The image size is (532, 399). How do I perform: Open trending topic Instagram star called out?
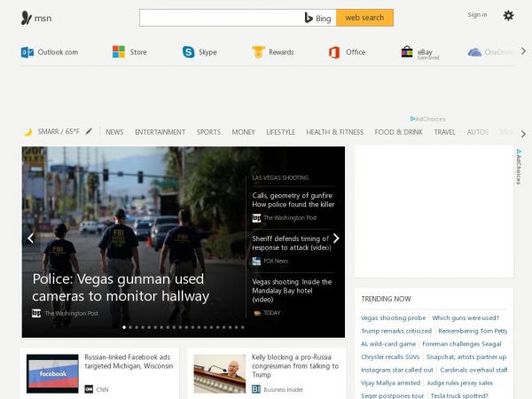point(397,370)
